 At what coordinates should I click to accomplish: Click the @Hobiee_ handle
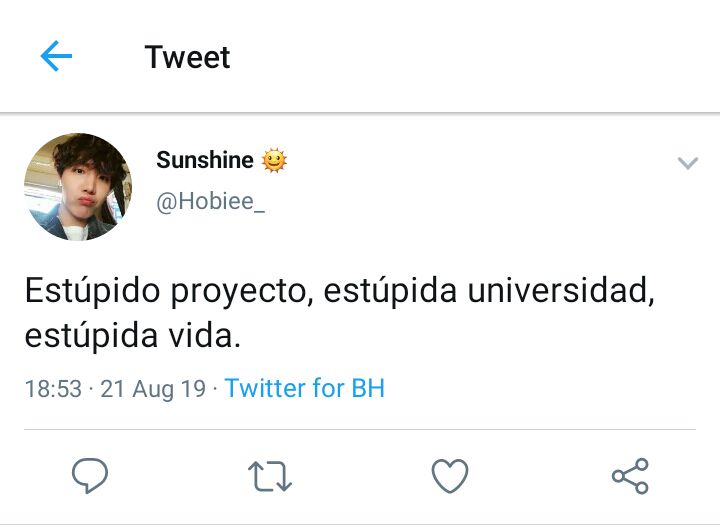point(211,201)
